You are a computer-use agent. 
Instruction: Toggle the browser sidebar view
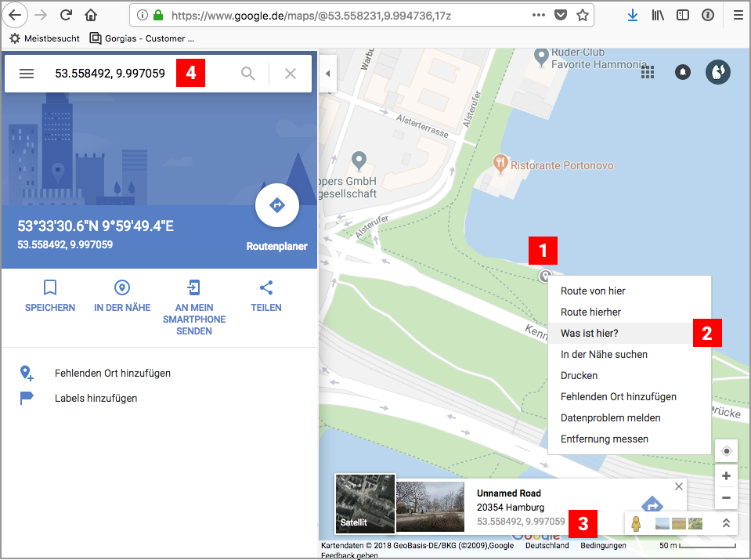point(683,16)
